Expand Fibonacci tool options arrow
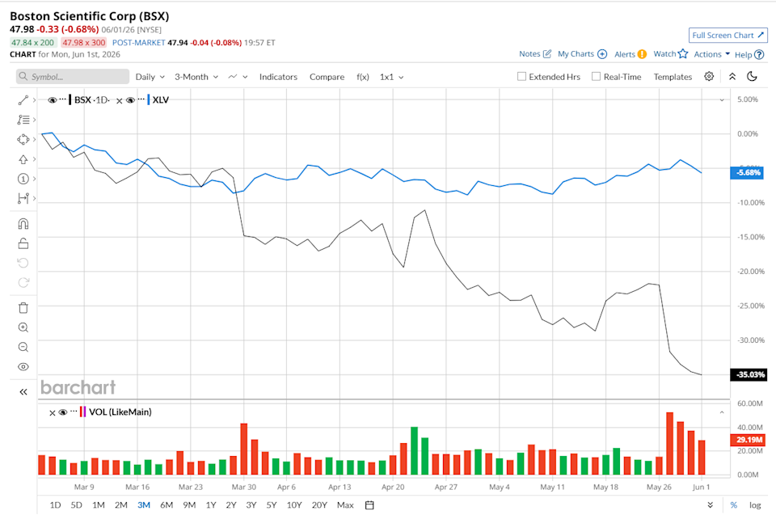This screenshot has height=532, width=776. 34,120
